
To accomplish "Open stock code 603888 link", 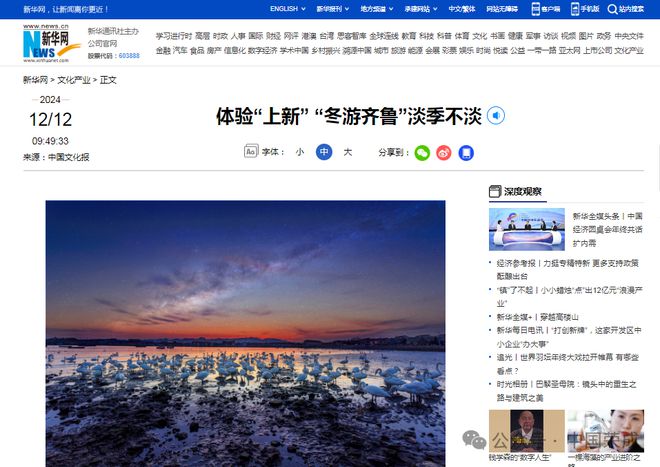I will coord(129,56).
